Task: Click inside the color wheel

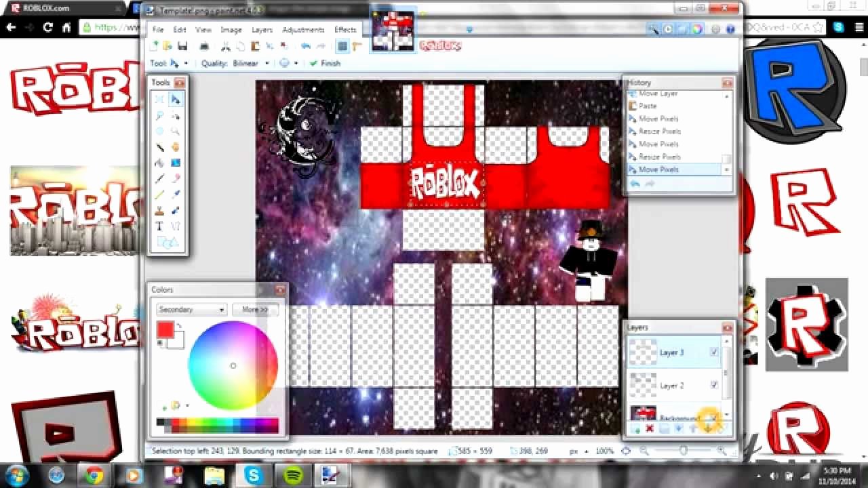Action: point(233,365)
